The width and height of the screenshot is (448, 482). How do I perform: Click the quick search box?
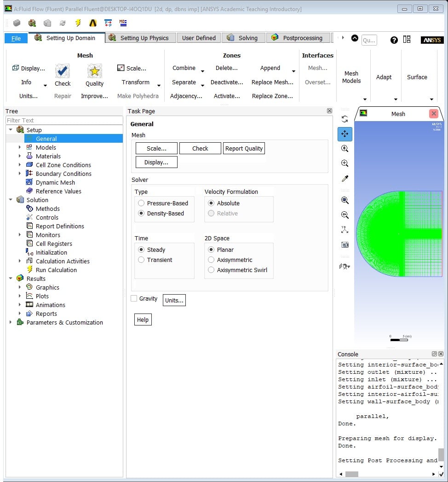(369, 40)
